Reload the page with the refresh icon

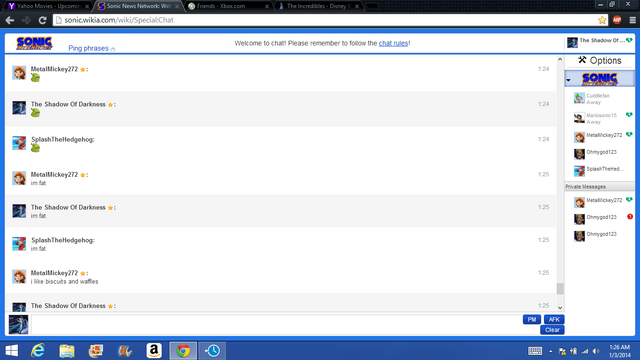pos(42,20)
